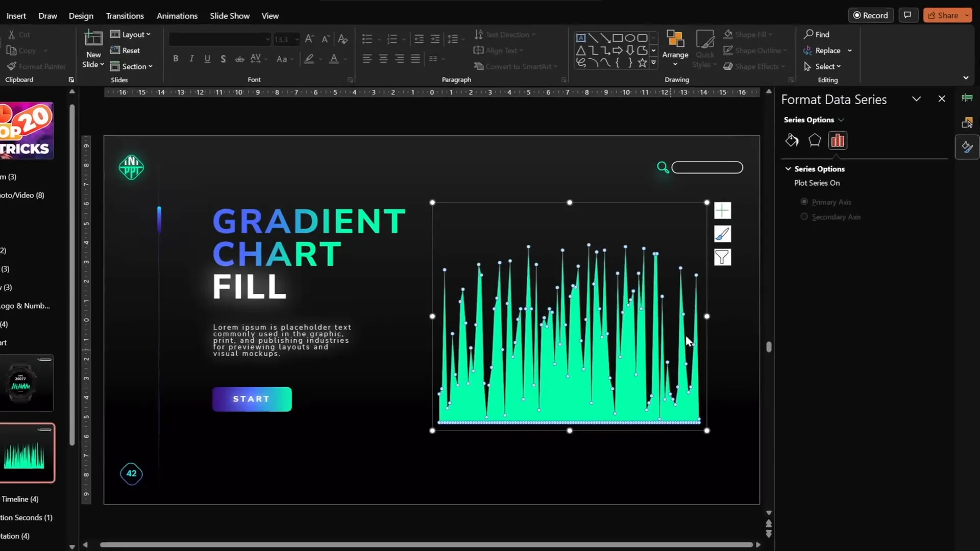The width and height of the screenshot is (980, 551).
Task: Open the Design ribbon tab
Action: [81, 16]
